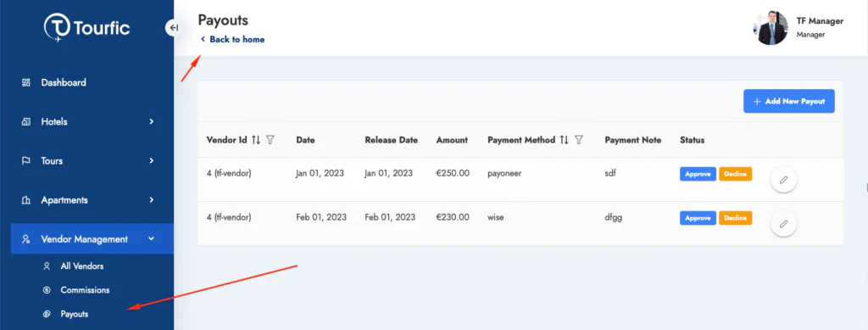Click the €250.00 amount cell
The image size is (868, 330).
click(x=453, y=173)
